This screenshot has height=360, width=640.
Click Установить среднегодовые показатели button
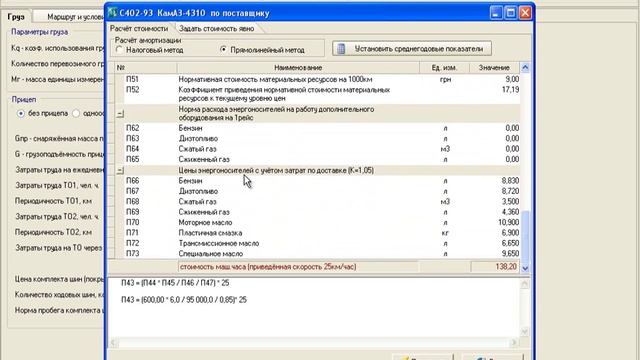tap(412, 49)
